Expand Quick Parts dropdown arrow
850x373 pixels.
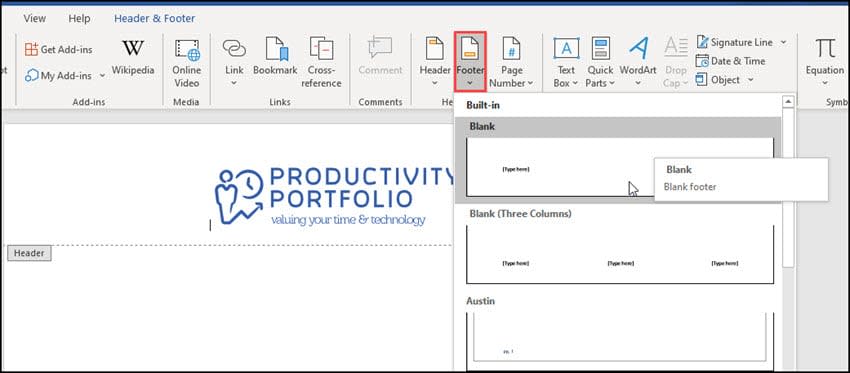(611, 83)
